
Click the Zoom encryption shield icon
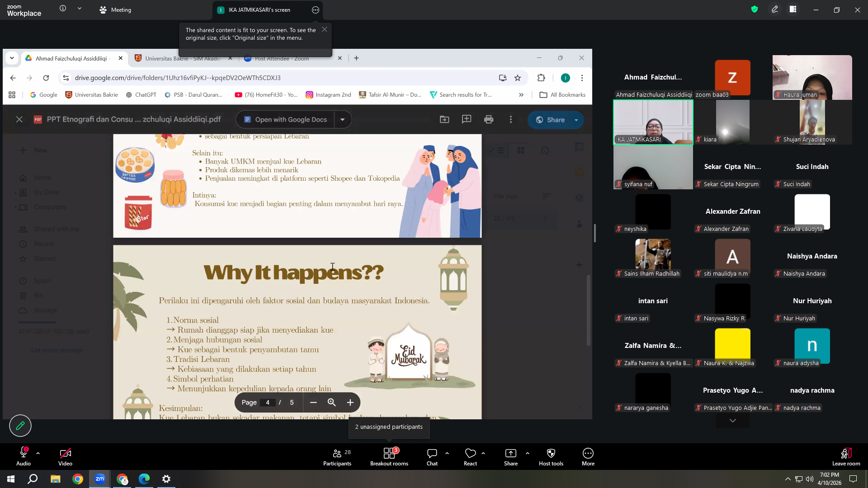(x=755, y=9)
